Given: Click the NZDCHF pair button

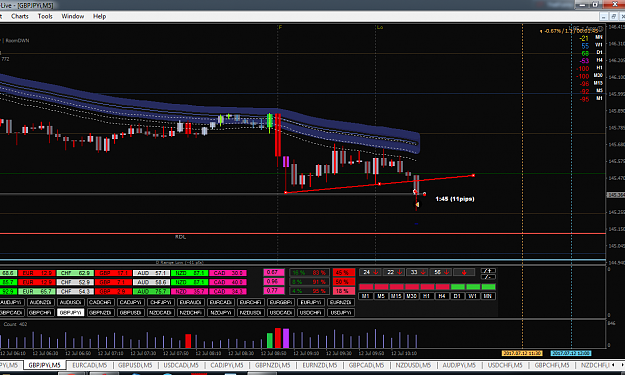Looking at the screenshot, I should (191, 313).
